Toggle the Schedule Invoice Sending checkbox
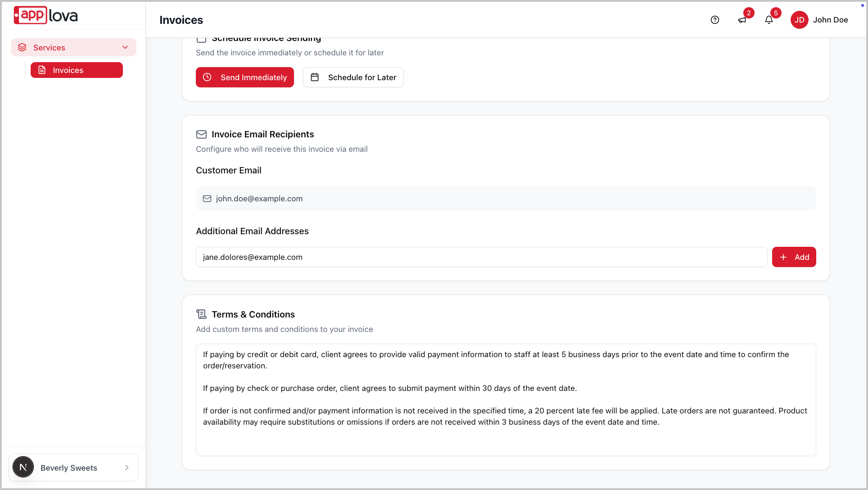868x490 pixels. tap(201, 39)
